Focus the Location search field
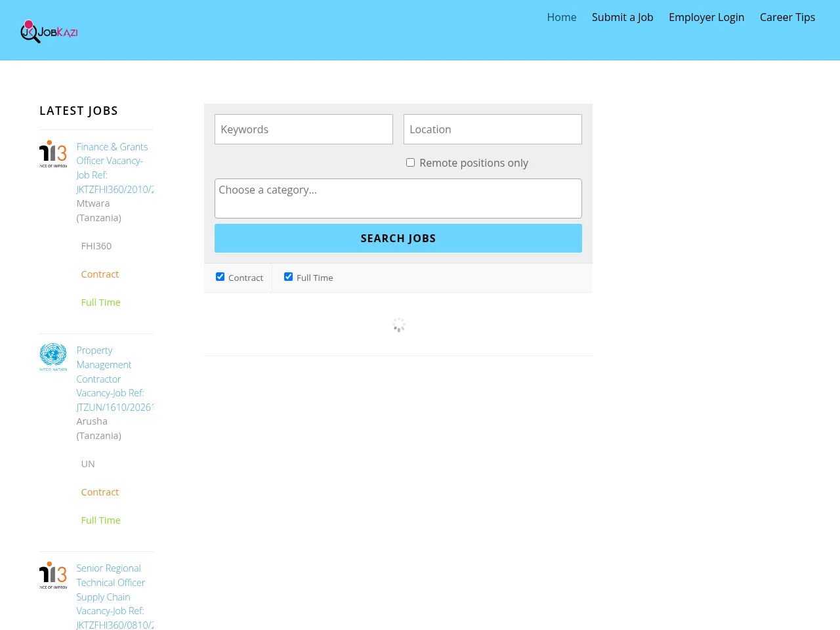The height and width of the screenshot is (630, 840). 493,129
